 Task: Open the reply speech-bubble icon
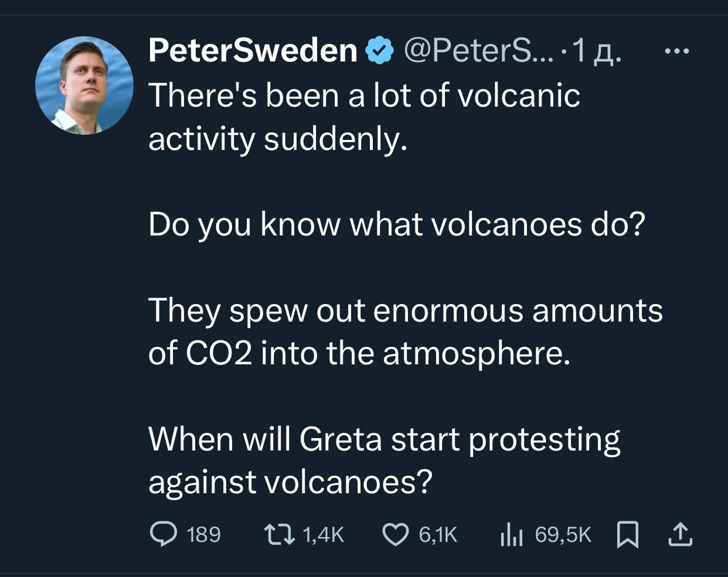point(161,534)
